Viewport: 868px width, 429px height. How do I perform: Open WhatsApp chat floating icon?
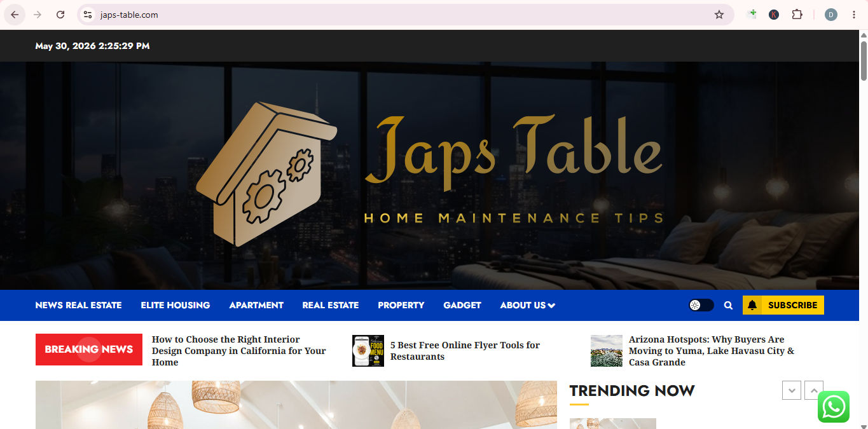(x=834, y=407)
